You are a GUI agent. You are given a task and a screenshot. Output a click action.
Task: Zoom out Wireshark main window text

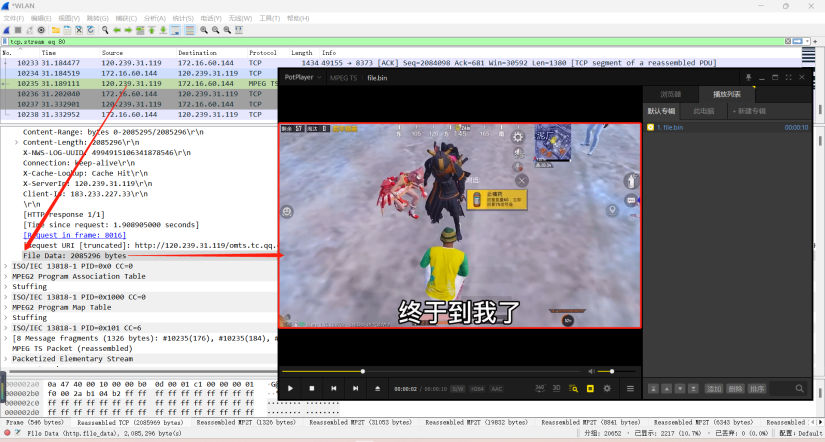click(x=216, y=30)
